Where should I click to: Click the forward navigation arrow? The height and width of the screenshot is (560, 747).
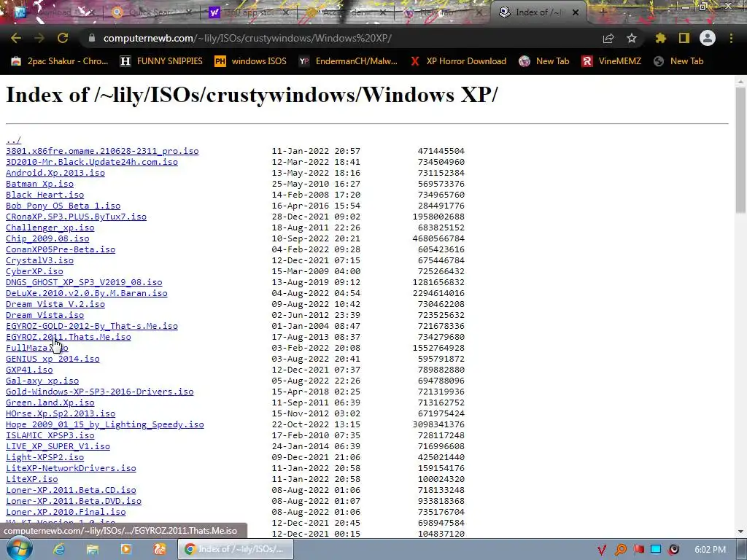pos(39,38)
